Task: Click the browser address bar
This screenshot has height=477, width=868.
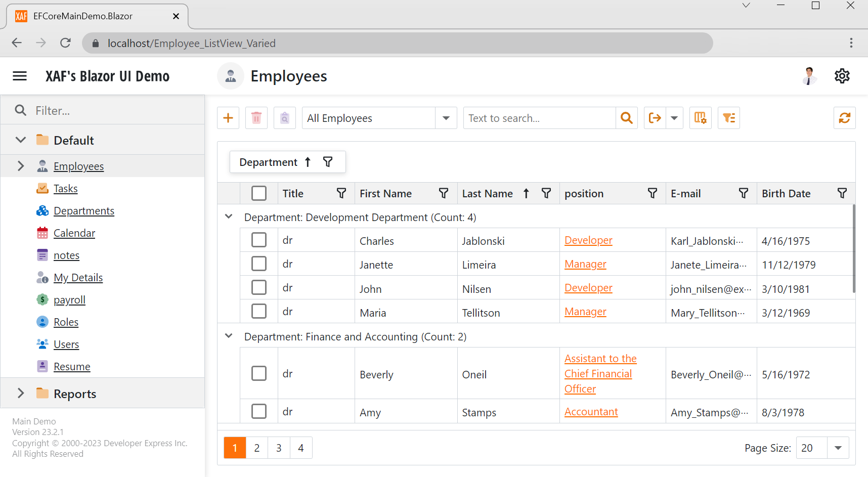Action: pos(398,43)
